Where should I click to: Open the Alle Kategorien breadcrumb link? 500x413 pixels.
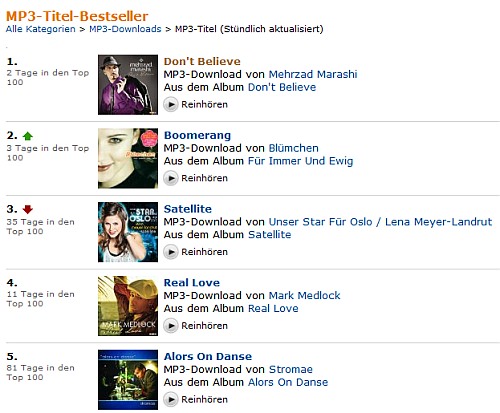click(x=41, y=29)
